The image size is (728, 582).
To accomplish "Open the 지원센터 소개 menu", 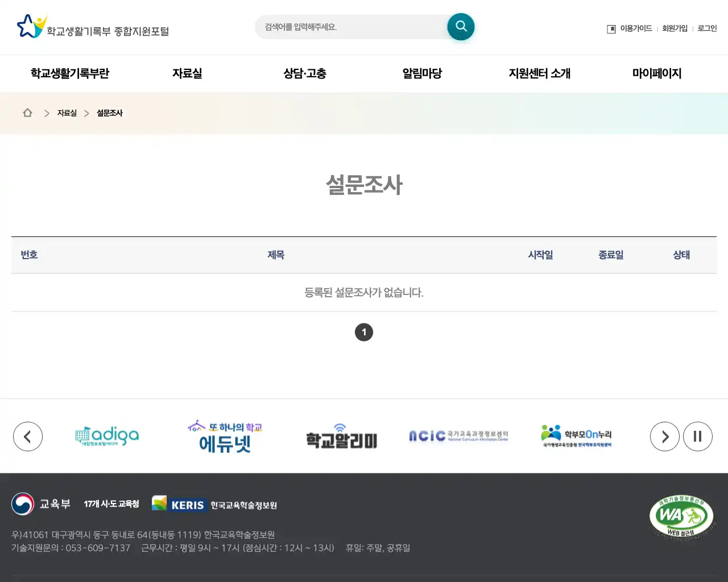I will click(x=540, y=73).
